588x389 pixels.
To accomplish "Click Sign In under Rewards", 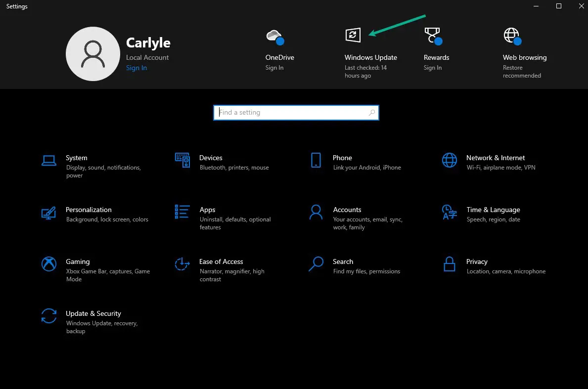I will point(433,67).
